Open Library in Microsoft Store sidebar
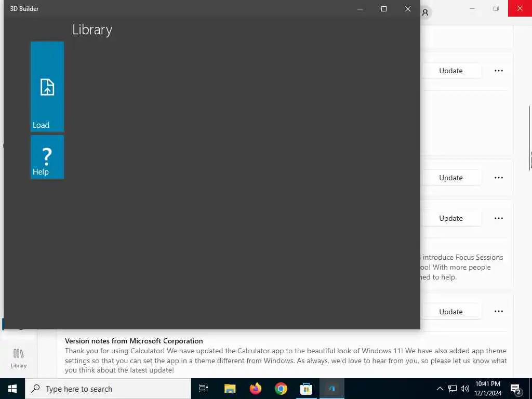532x399 pixels. (19, 358)
